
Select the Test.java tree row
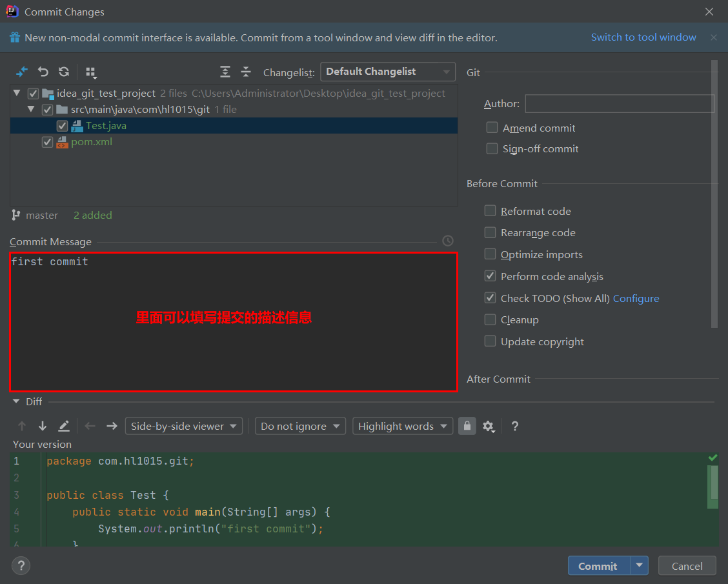pyautogui.click(x=234, y=126)
